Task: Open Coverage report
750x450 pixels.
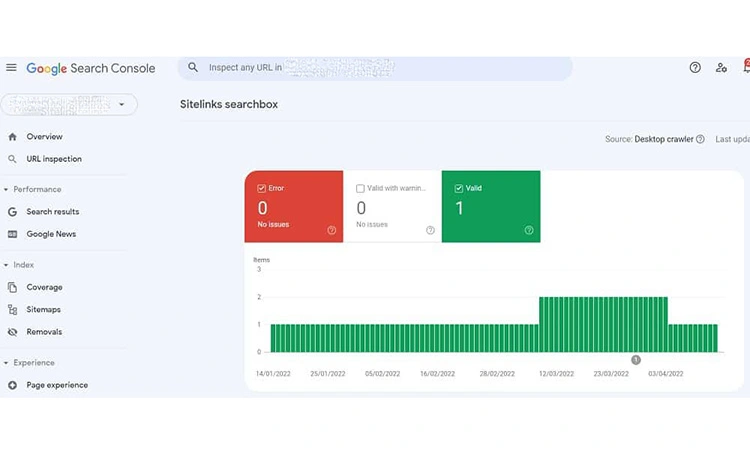Action: click(44, 287)
